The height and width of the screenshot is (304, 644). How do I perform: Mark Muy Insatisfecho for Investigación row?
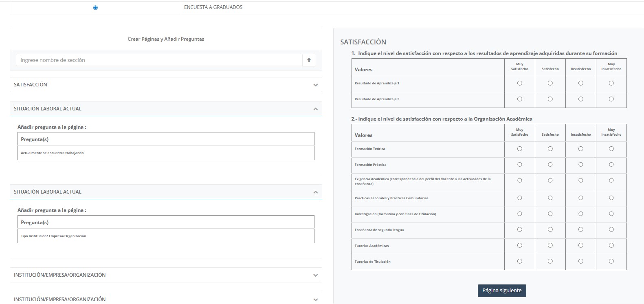pyautogui.click(x=611, y=214)
